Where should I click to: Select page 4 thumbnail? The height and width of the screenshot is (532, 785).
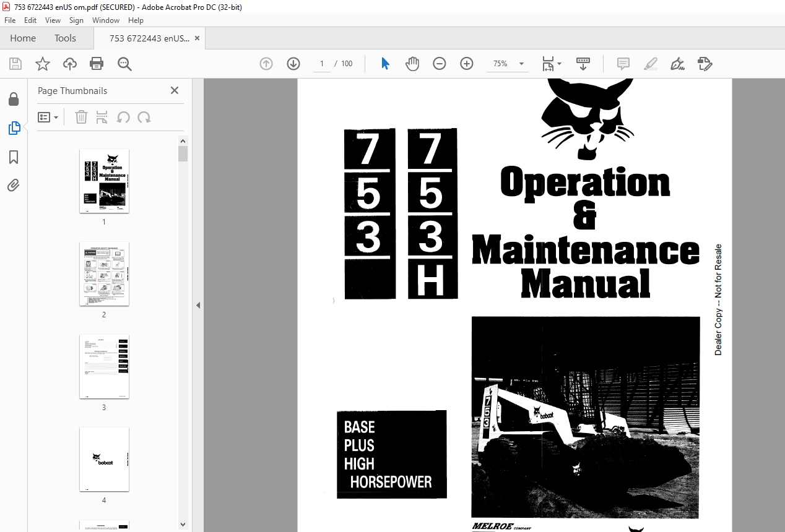104,459
